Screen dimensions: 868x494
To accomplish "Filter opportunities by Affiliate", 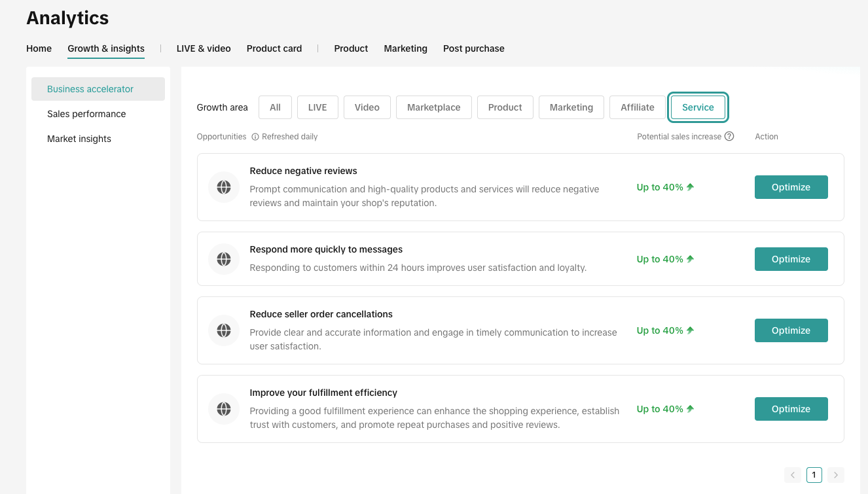I will tap(637, 107).
